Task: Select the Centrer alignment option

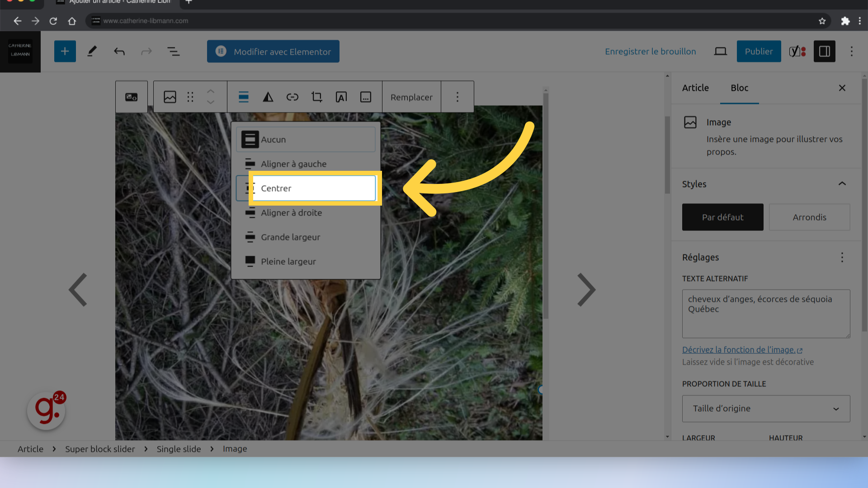Action: coord(306,188)
